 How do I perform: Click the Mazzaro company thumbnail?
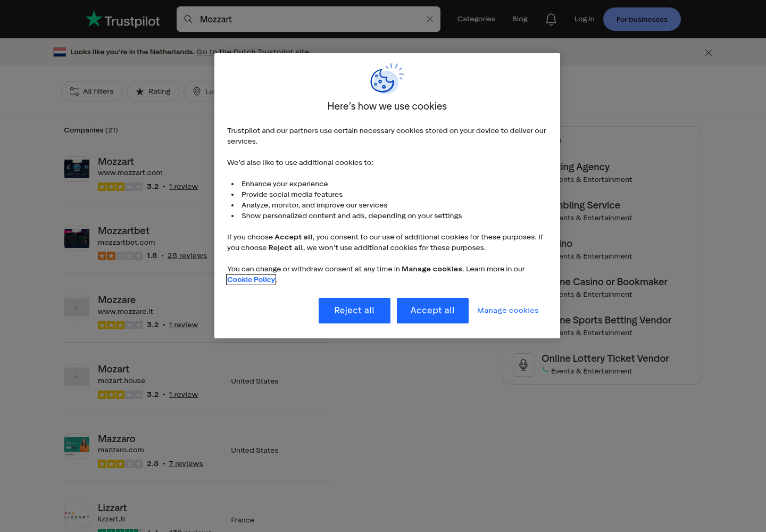click(77, 446)
